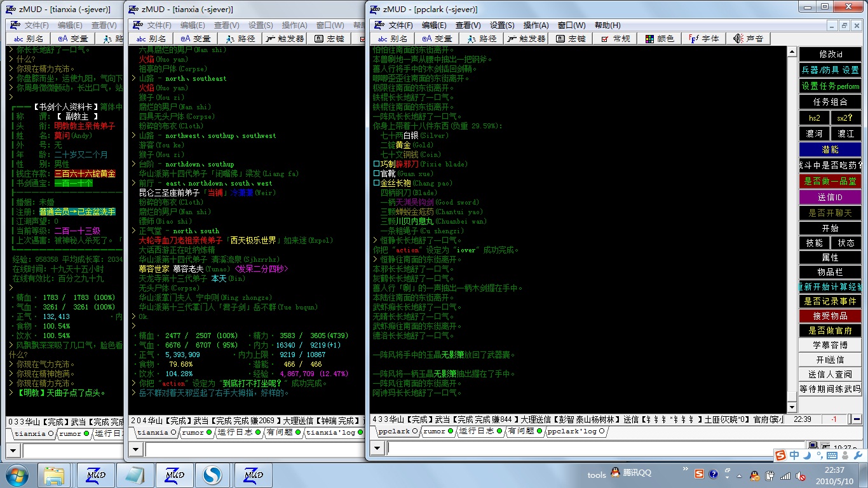Click 变量 in the leftmost tianxia window toolbar
The image size is (868, 488).
[71, 39]
